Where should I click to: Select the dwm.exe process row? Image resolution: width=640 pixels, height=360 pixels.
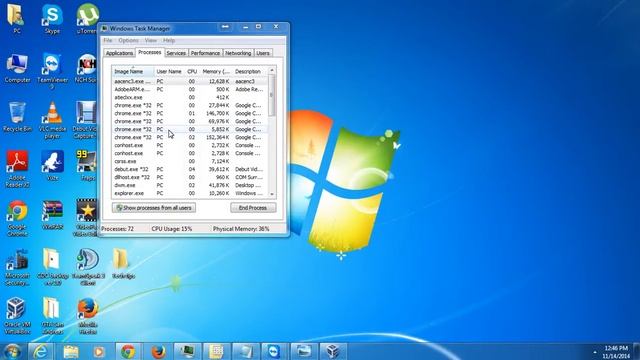pos(190,185)
